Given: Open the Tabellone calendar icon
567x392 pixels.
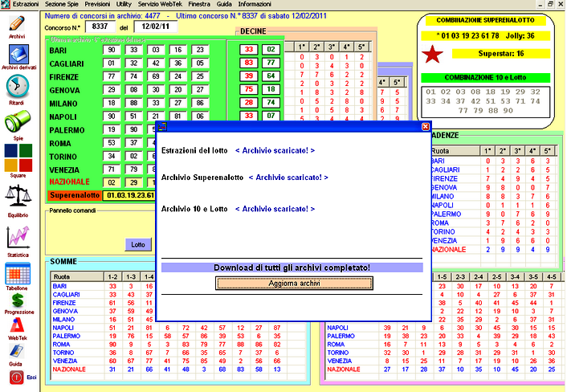Looking at the screenshot, I should tap(18, 273).
